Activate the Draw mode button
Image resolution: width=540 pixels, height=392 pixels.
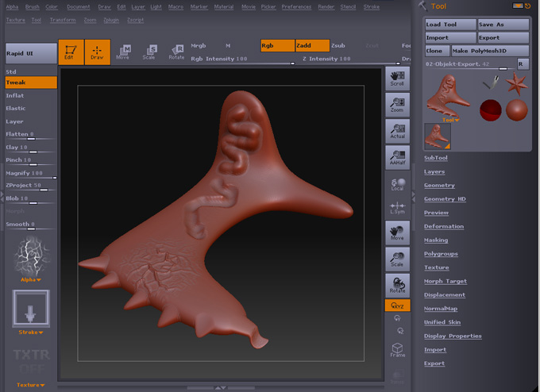[x=98, y=52]
